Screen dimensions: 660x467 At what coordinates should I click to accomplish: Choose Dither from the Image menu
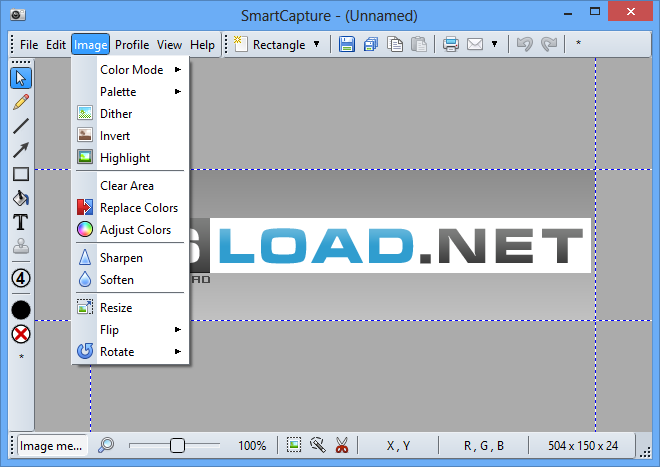(130, 114)
